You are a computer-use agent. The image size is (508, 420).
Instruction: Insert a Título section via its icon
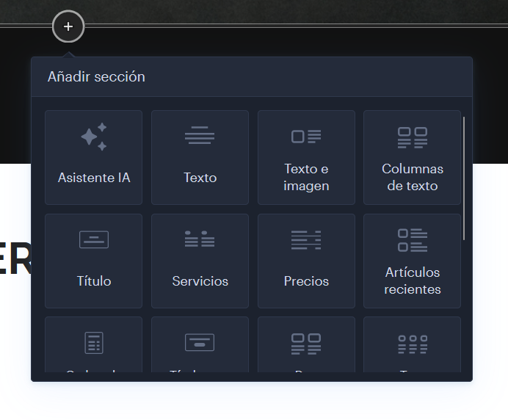point(94,239)
